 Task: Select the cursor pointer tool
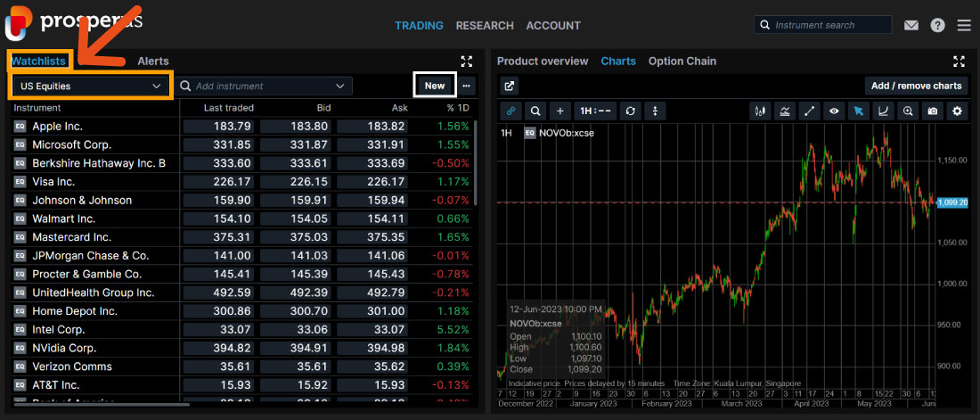click(x=859, y=111)
